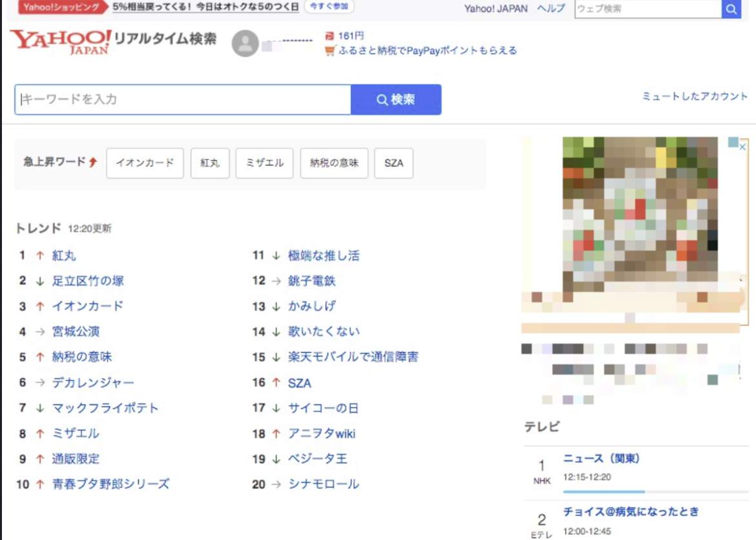This screenshot has height=540, width=756.
Task: Open ミュートしたアカウント link
Action: pyautogui.click(x=695, y=96)
